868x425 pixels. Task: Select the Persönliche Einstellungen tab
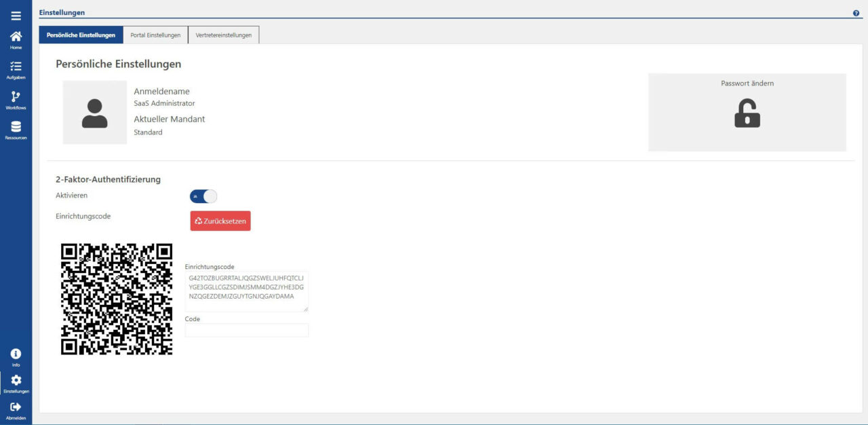81,35
